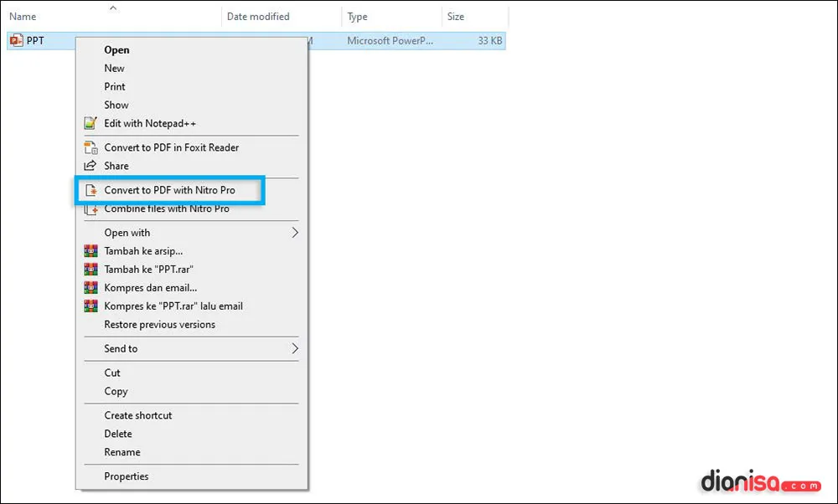
Task: Toggle the Name column sort direction arrow
Action: point(113,8)
